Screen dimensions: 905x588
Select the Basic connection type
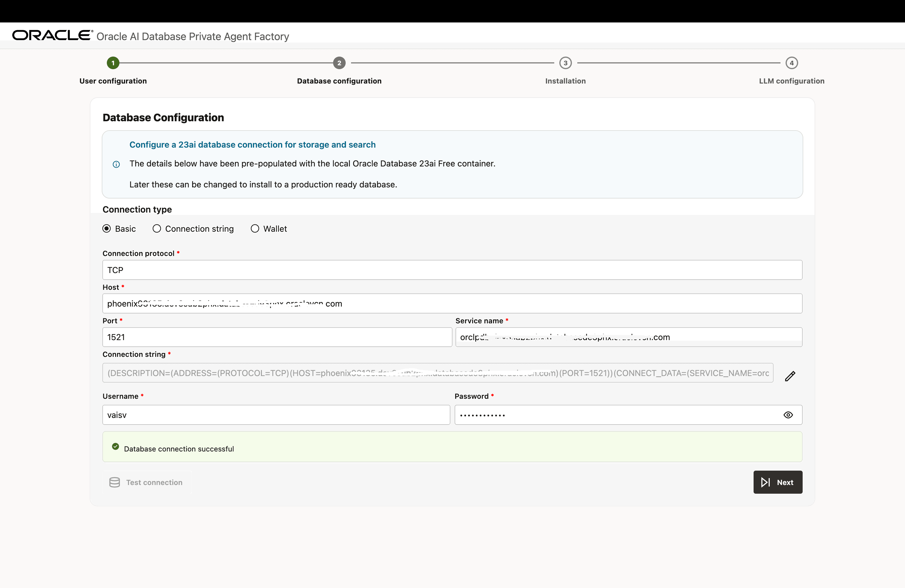pos(107,228)
